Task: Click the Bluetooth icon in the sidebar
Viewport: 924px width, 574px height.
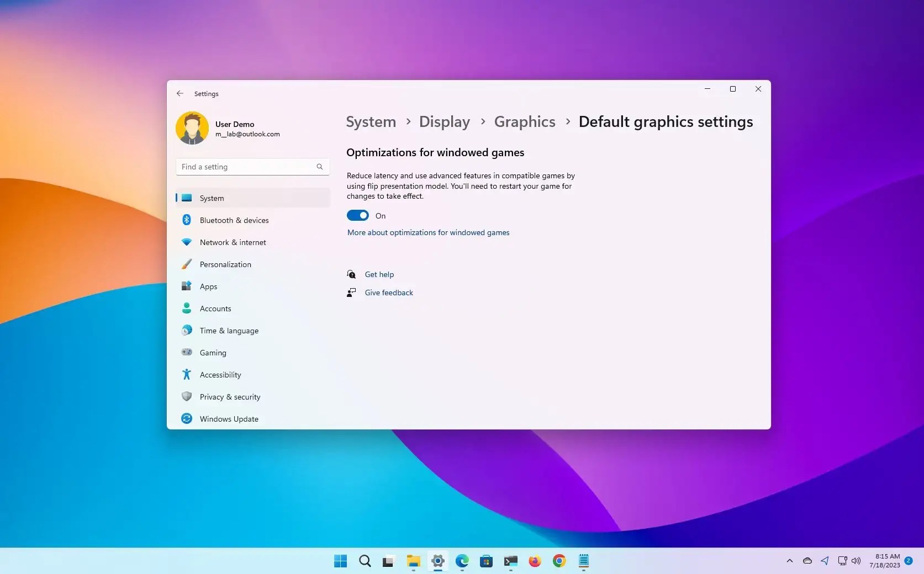Action: [186, 220]
